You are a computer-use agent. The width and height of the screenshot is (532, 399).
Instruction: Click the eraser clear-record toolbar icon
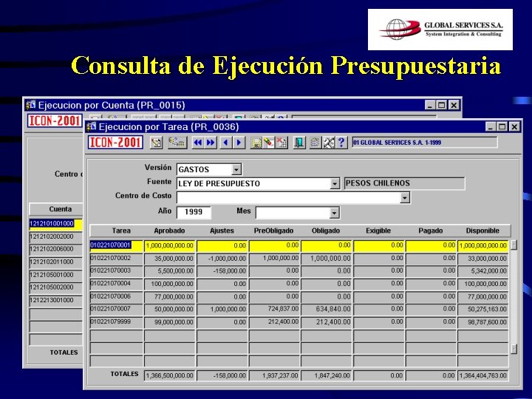tap(269, 143)
